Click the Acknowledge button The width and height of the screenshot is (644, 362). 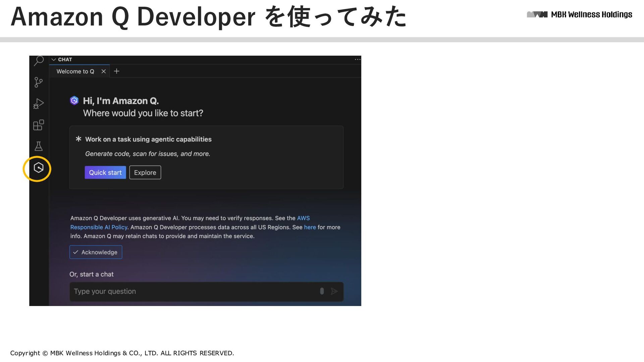[96, 252]
